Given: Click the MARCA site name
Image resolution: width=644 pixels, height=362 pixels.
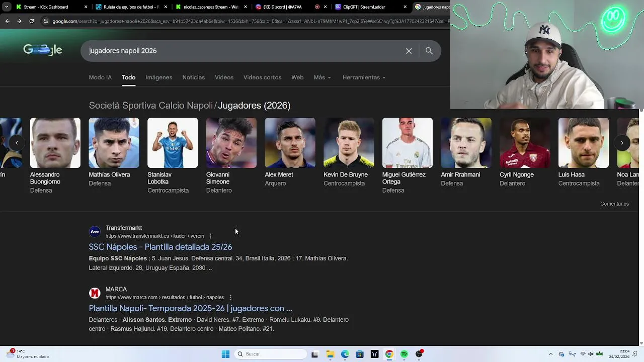Looking at the screenshot, I should coord(116,289).
